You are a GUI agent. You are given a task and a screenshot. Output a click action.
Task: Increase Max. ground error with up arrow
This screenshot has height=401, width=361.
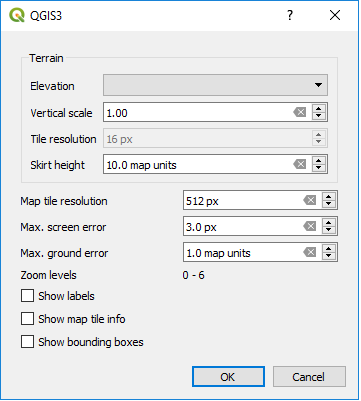(329, 248)
